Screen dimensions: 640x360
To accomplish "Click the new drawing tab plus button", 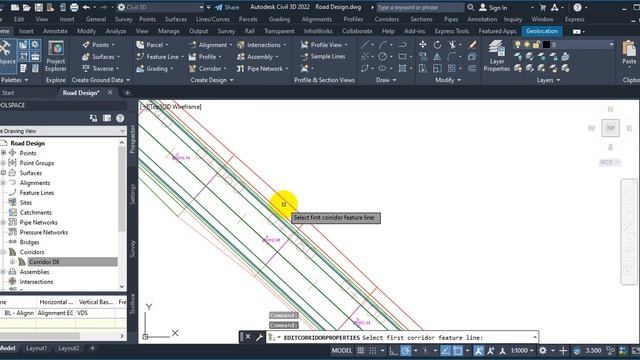I will coord(127,93).
